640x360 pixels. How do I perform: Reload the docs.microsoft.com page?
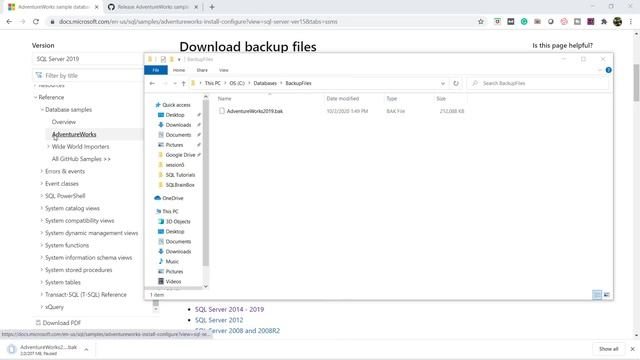(36, 22)
